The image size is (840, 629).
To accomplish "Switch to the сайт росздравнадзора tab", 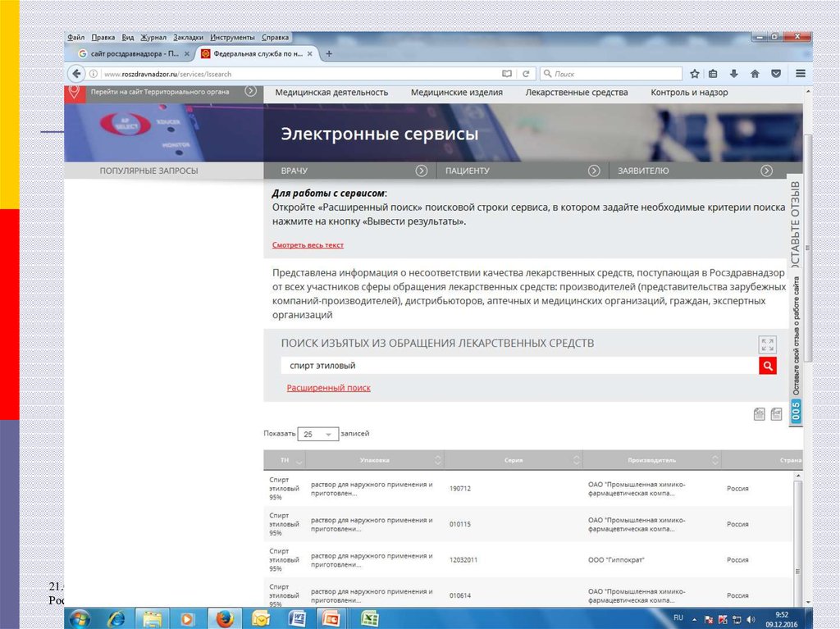I will pyautogui.click(x=127, y=53).
